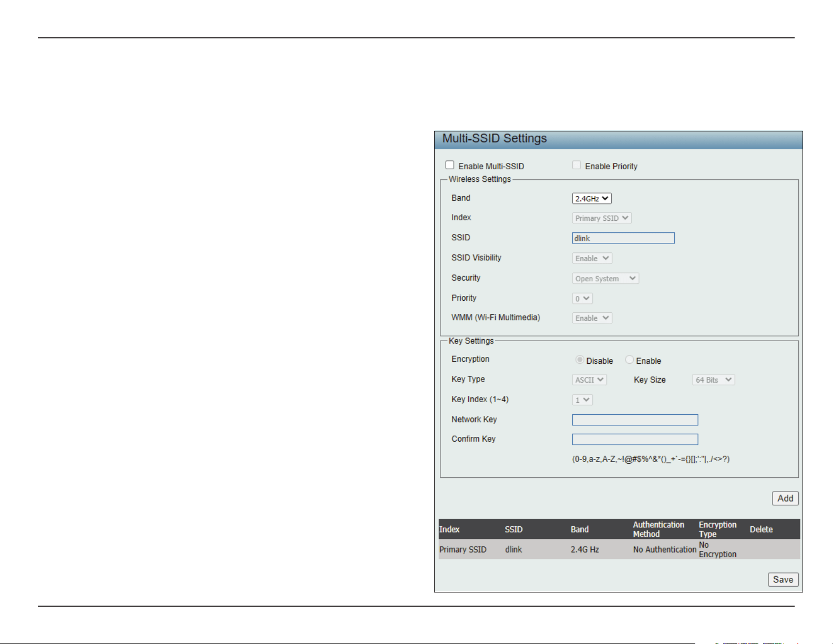Click the Add button
Screen dimensions: 833x644
coord(785,498)
